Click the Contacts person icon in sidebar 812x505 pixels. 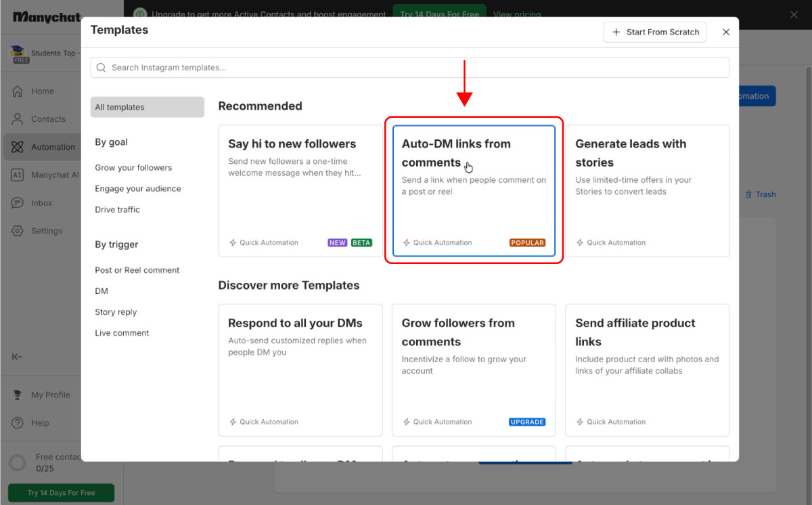18,118
